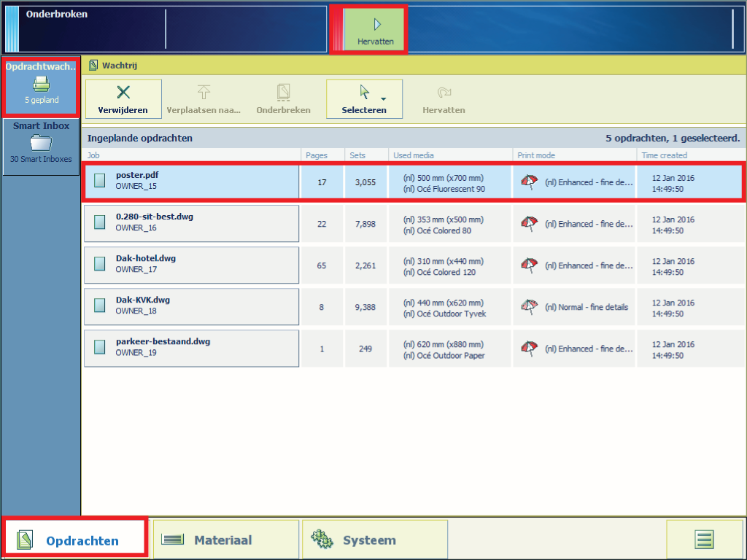This screenshot has height=560, width=747.
Task: Click the Used media column header
Action: (414, 155)
